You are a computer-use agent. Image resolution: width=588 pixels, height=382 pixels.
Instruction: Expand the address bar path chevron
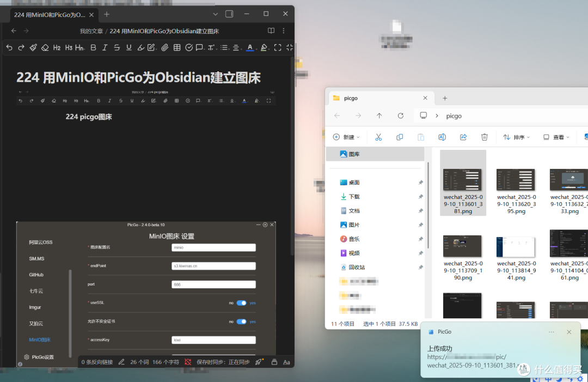click(437, 116)
